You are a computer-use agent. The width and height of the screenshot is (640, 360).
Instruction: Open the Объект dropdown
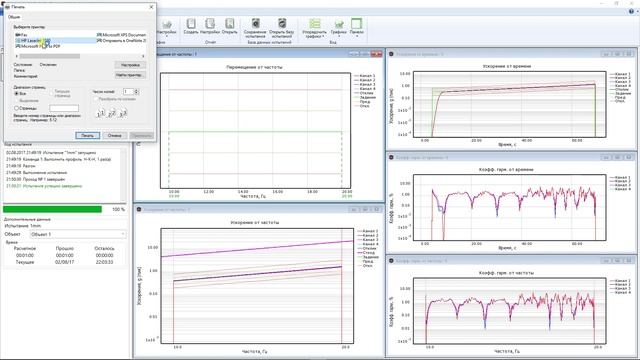tap(78, 234)
